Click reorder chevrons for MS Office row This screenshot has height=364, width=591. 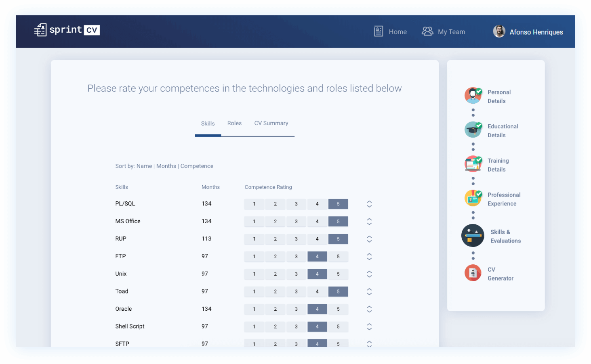pos(369,222)
